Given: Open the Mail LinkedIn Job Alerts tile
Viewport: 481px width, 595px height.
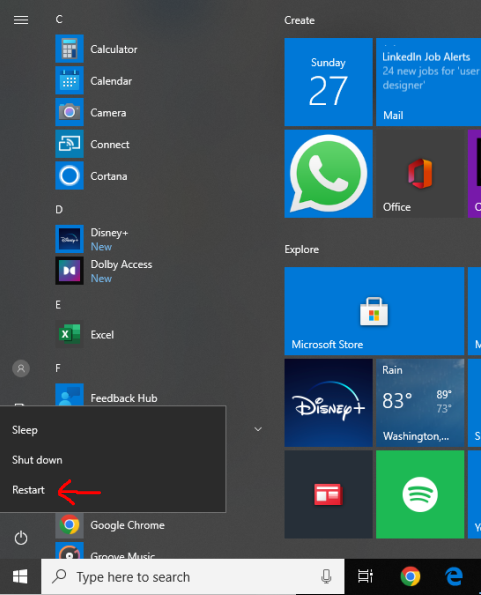Looking at the screenshot, I should [x=429, y=82].
